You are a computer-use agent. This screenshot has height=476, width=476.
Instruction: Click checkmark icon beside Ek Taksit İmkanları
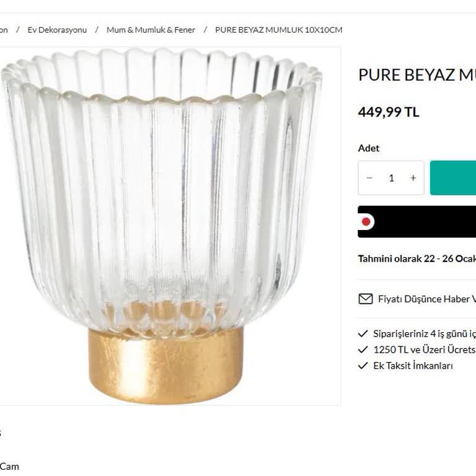point(363,366)
